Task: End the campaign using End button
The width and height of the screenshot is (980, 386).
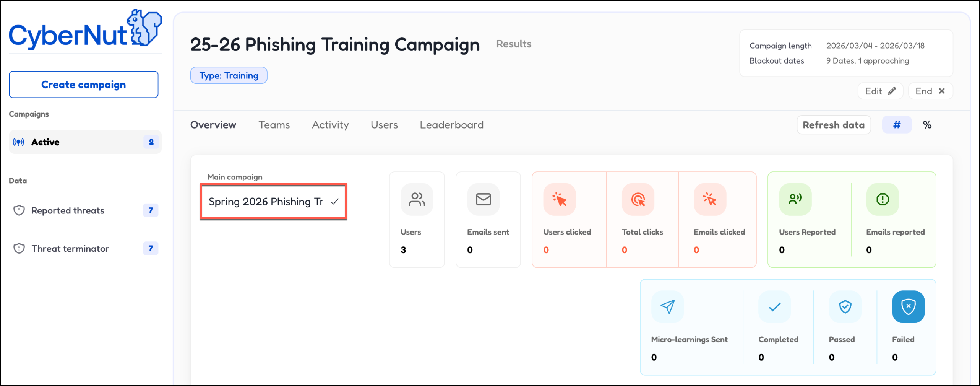Action: [930, 91]
